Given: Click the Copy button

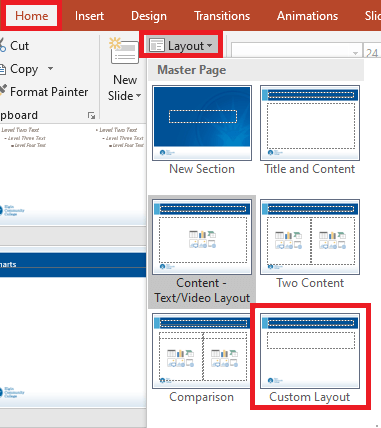Looking at the screenshot, I should (20, 69).
